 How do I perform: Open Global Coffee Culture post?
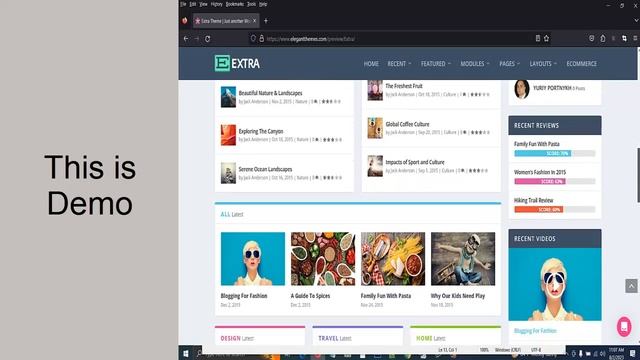[x=407, y=124]
